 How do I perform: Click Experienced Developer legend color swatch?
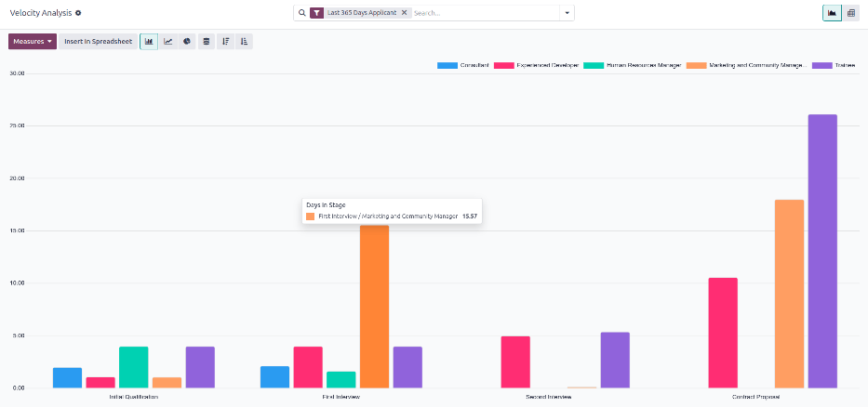click(x=504, y=66)
